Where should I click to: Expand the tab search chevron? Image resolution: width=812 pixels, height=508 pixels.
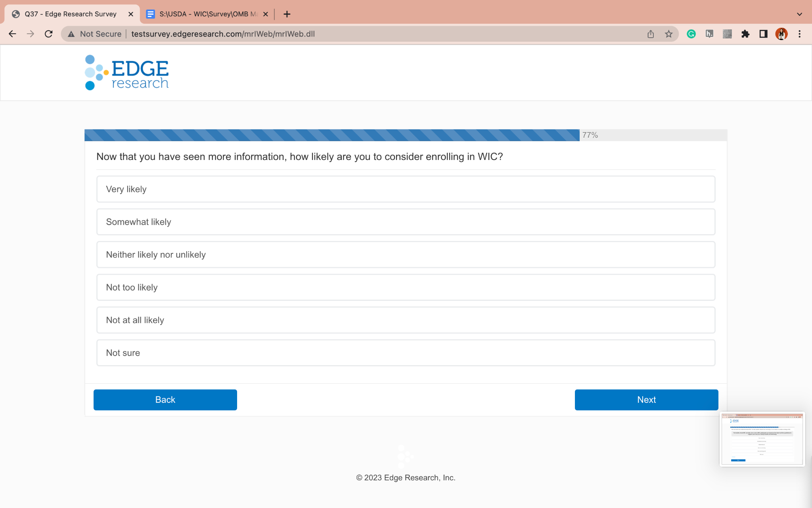[x=799, y=14]
